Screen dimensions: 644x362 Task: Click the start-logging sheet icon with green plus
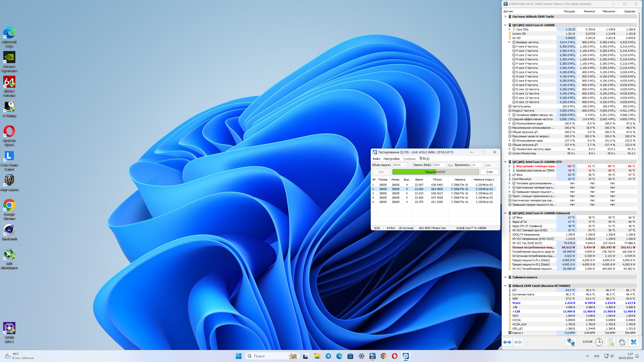[611, 342]
